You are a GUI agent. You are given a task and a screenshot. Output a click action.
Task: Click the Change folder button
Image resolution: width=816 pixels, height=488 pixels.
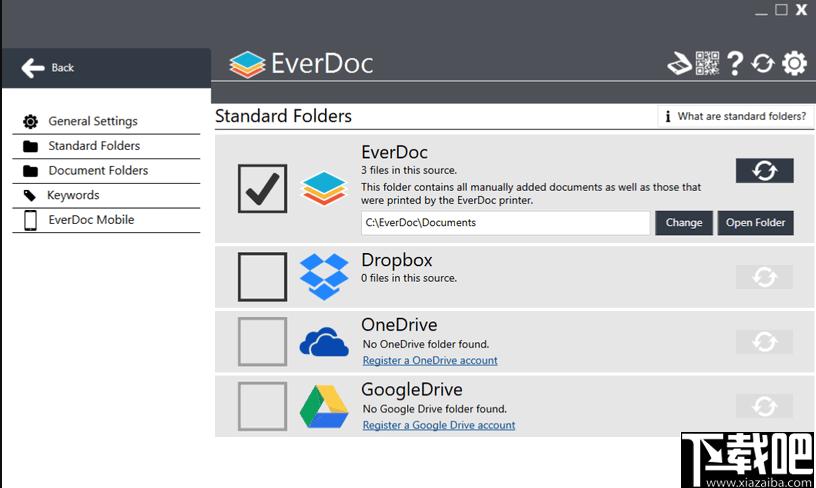pyautogui.click(x=684, y=223)
